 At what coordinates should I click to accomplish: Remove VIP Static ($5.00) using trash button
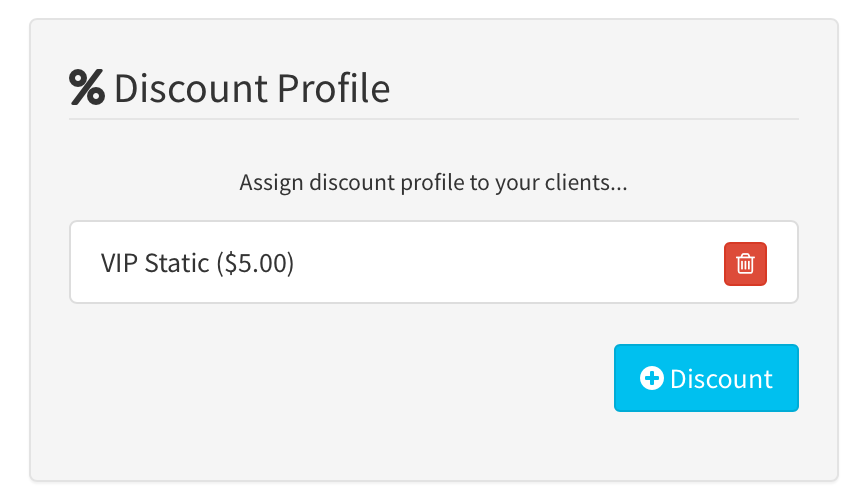[745, 263]
